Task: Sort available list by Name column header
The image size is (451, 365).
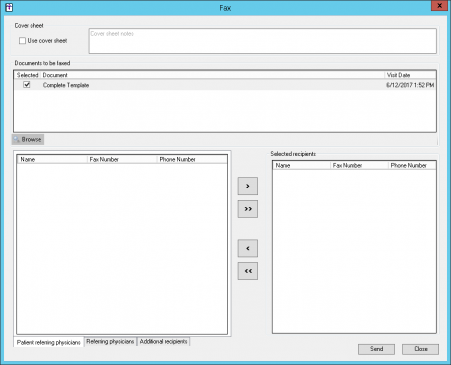Action: [52, 159]
